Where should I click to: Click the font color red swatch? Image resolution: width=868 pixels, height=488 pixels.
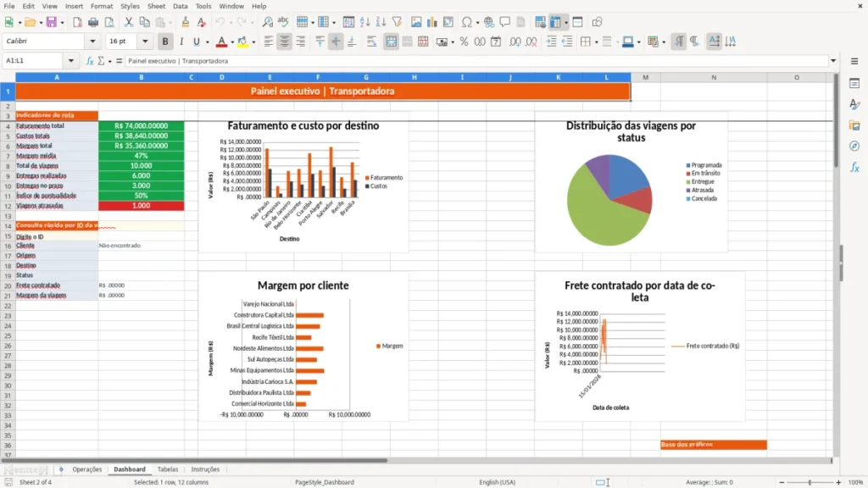pyautogui.click(x=221, y=42)
